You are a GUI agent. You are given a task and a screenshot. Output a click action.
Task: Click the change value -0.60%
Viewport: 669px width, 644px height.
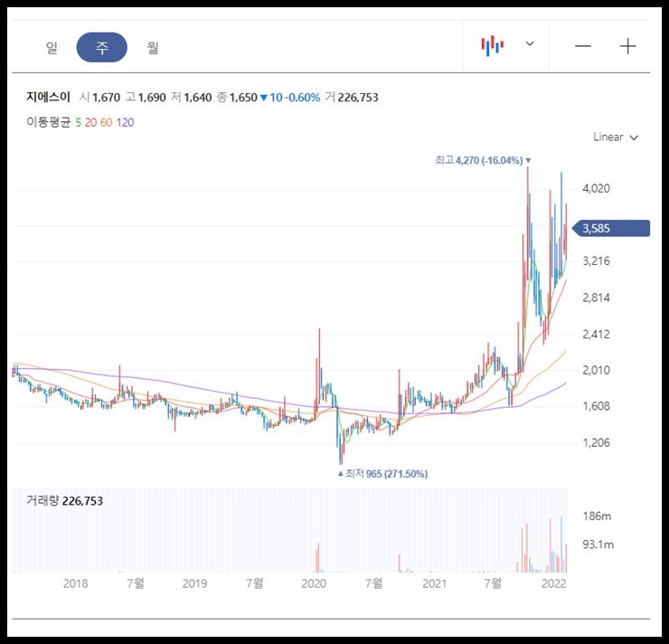(x=303, y=98)
